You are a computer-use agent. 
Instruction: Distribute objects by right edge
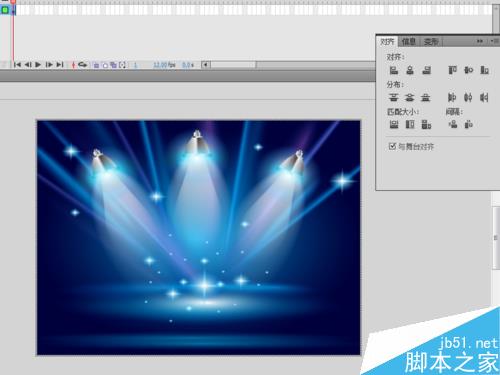pyautogui.click(x=484, y=97)
